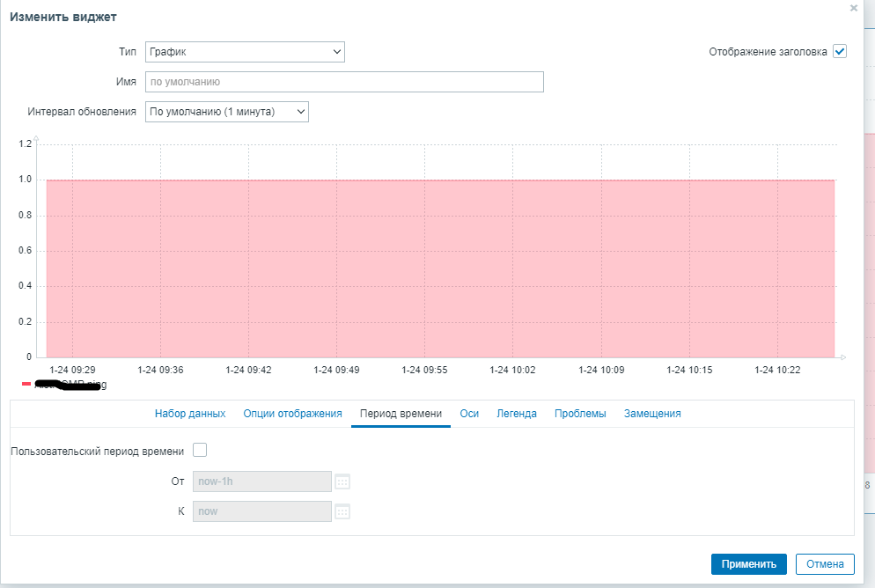
Task: Open the calendar picker beside the К field
Action: coord(342,511)
